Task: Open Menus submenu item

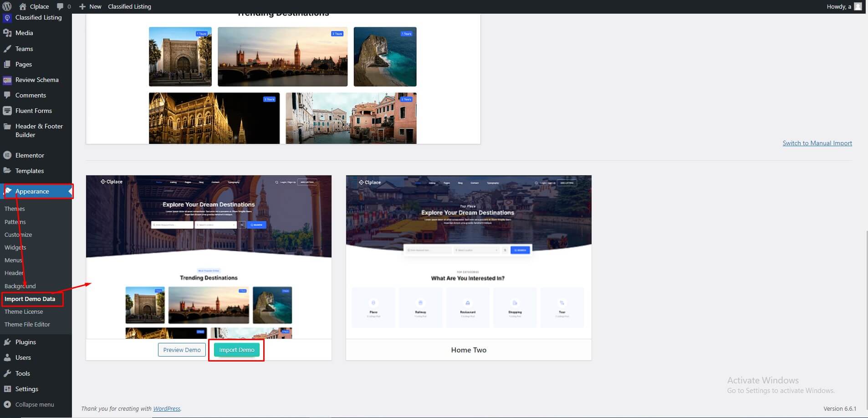Action: pos(13,260)
